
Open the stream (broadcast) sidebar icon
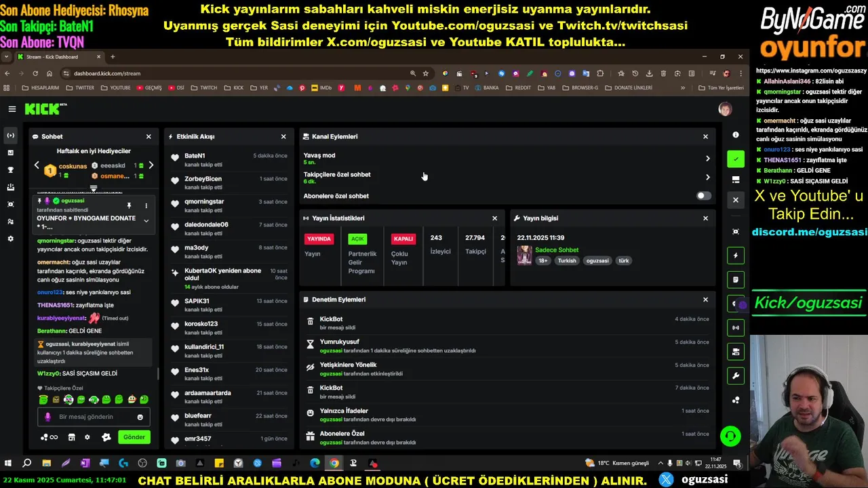(x=10, y=136)
